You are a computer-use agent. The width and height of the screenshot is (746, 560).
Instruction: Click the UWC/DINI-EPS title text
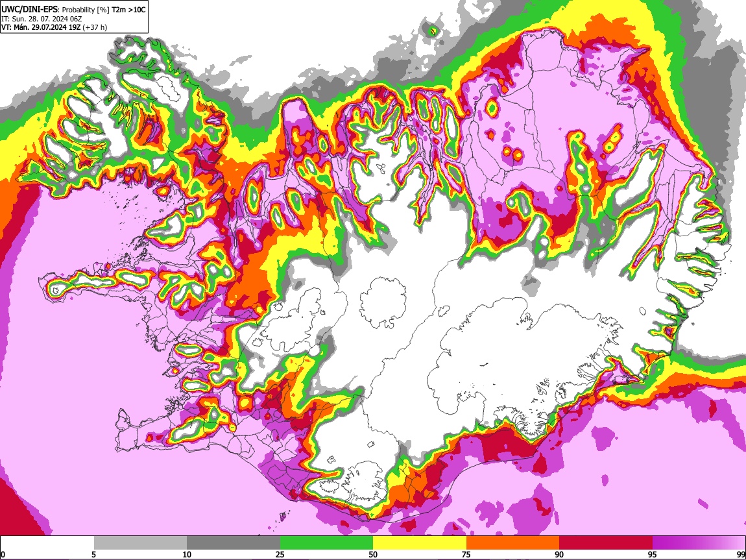pyautogui.click(x=29, y=9)
